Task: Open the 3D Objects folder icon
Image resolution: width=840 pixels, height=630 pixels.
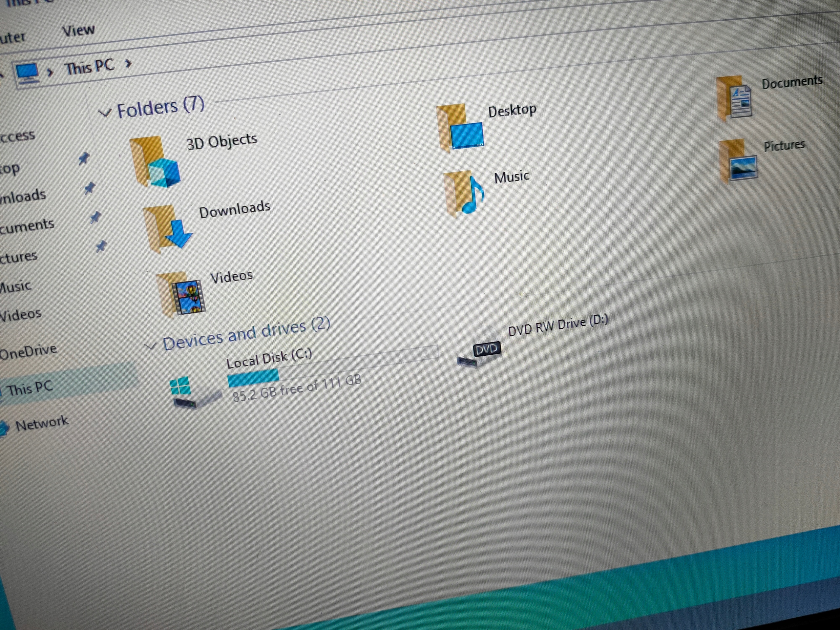Action: coord(155,162)
